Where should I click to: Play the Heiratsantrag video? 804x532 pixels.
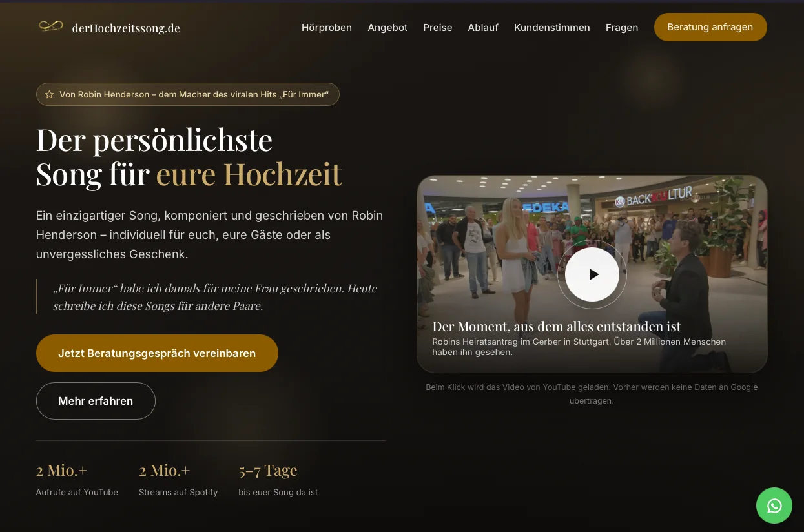592,274
